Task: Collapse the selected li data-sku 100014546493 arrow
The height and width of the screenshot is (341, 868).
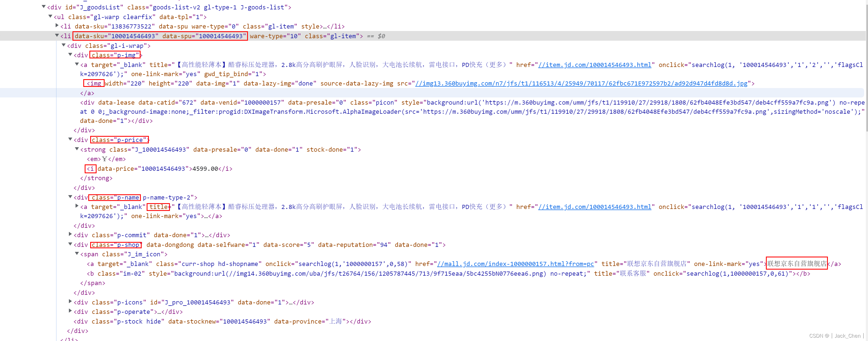Action: click(x=57, y=35)
